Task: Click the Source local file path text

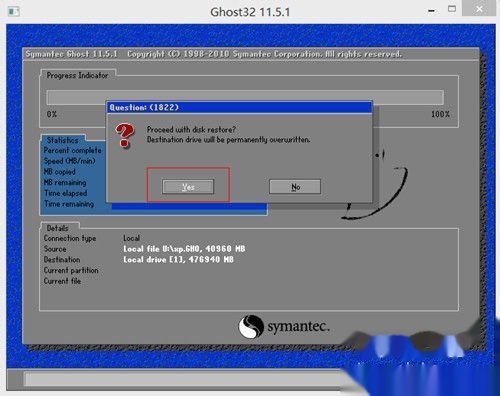Action: tap(184, 249)
